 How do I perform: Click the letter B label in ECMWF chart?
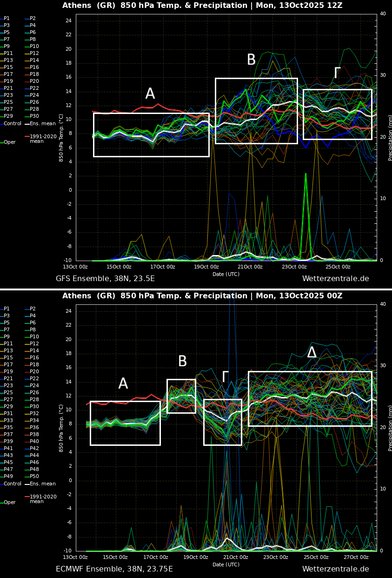pyautogui.click(x=182, y=362)
